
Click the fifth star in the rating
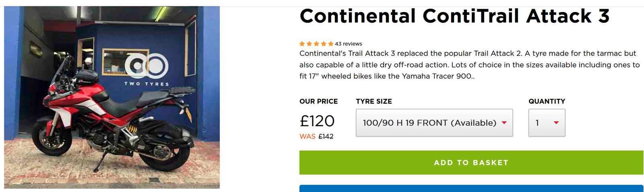coord(331,44)
